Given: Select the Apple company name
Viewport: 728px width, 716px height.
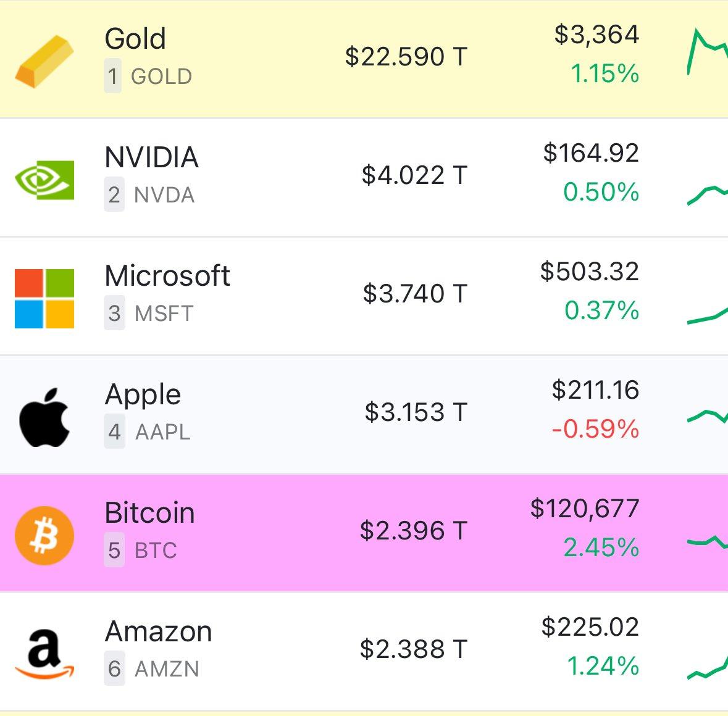Looking at the screenshot, I should pyautogui.click(x=143, y=394).
